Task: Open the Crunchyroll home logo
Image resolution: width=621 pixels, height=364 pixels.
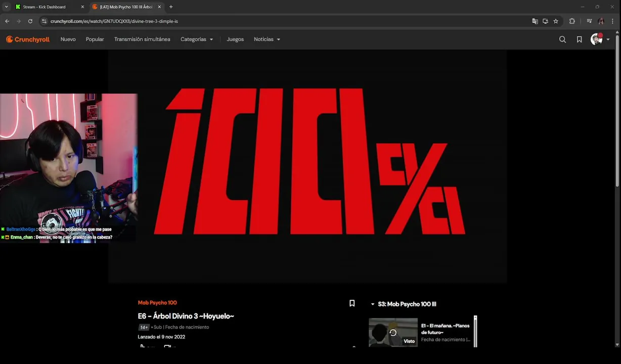Action: pyautogui.click(x=28, y=39)
